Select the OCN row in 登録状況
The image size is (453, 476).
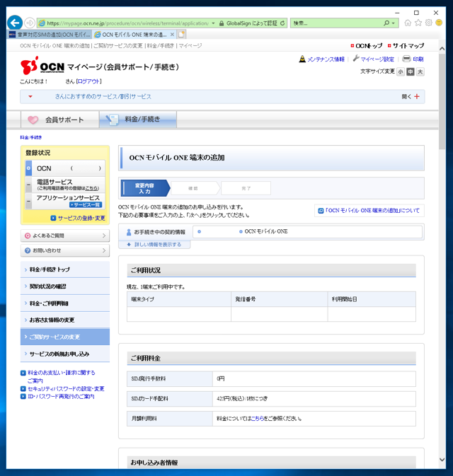(x=65, y=168)
